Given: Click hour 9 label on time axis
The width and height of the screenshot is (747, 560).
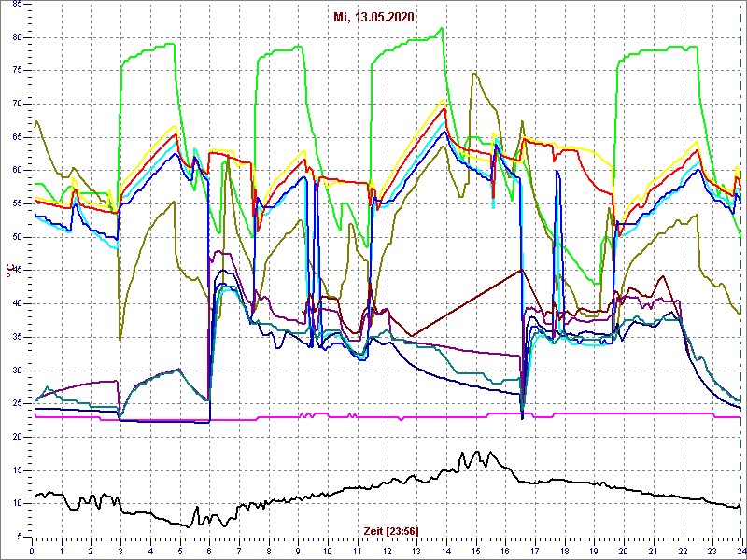Looking at the screenshot, I should coord(298,550).
